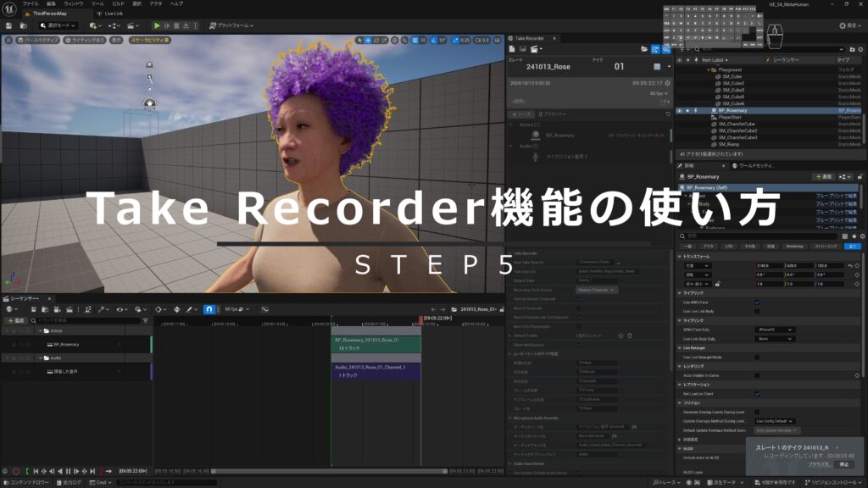Click the 追加 add component button in Details
Image resolution: width=868 pixels, height=488 pixels.
point(824,176)
